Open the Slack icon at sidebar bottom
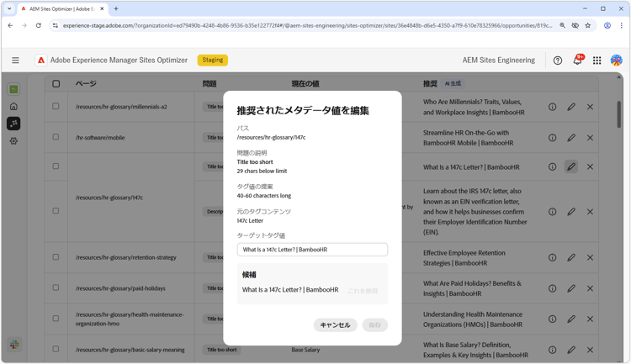Viewport: 631px width, 364px height. pos(14,345)
